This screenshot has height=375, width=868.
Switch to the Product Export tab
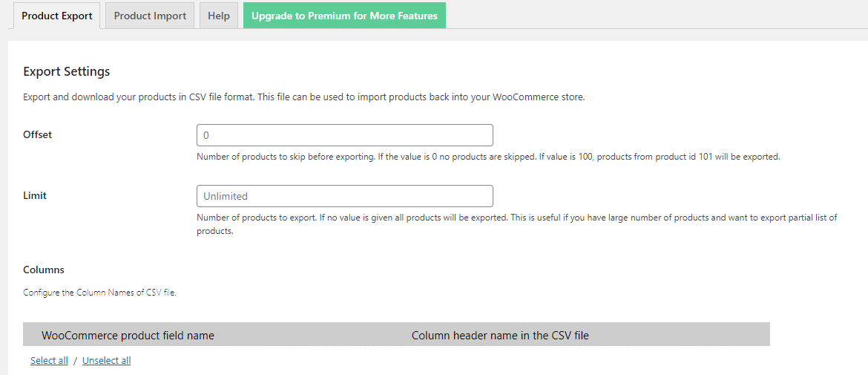56,16
